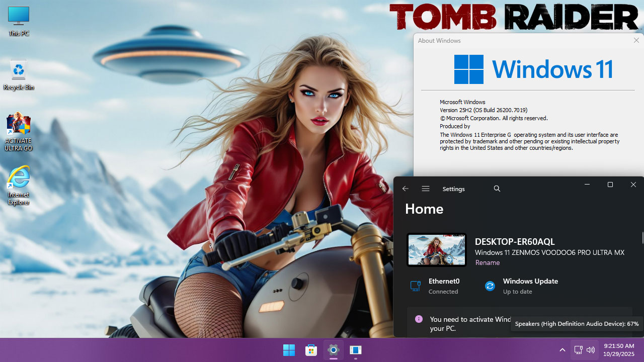
Task: Select Settings gear icon in taskbar
Action: point(333,350)
